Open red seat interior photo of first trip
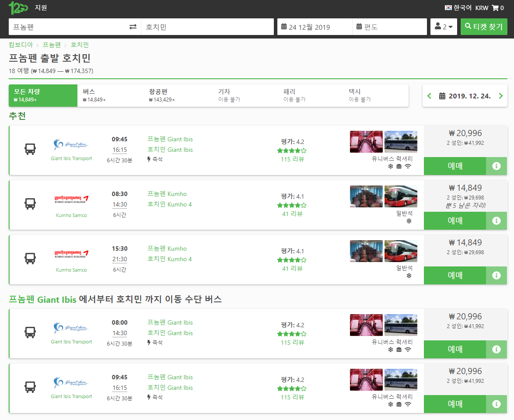The width and height of the screenshot is (514, 420). 366,142
